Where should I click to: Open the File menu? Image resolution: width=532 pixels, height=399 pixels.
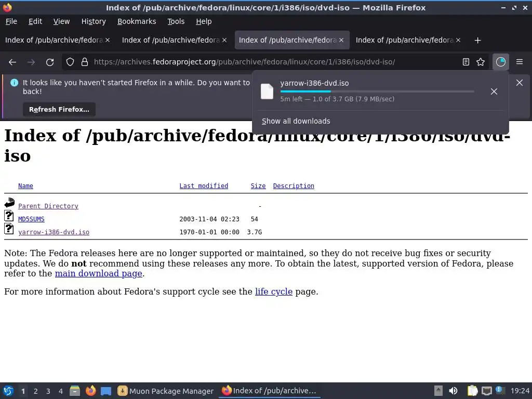(x=11, y=21)
